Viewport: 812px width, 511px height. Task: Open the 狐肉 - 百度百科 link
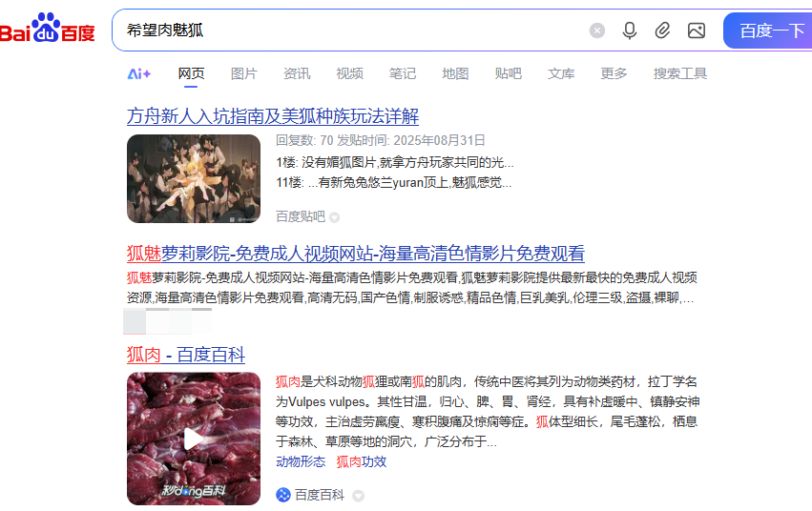(186, 355)
